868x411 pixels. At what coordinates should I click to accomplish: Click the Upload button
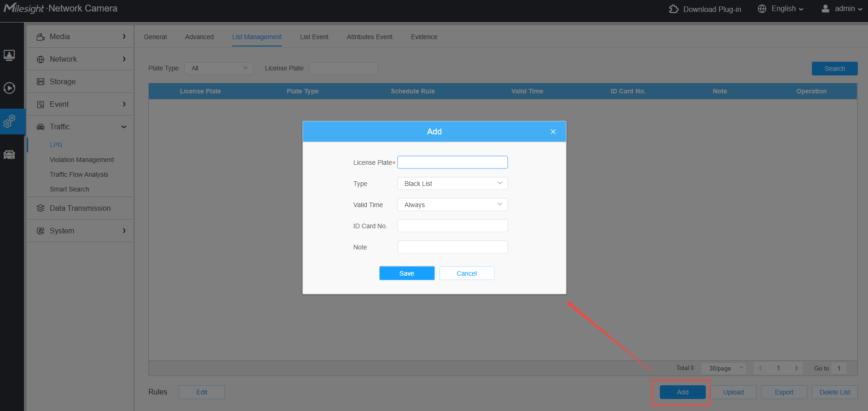pyautogui.click(x=733, y=392)
